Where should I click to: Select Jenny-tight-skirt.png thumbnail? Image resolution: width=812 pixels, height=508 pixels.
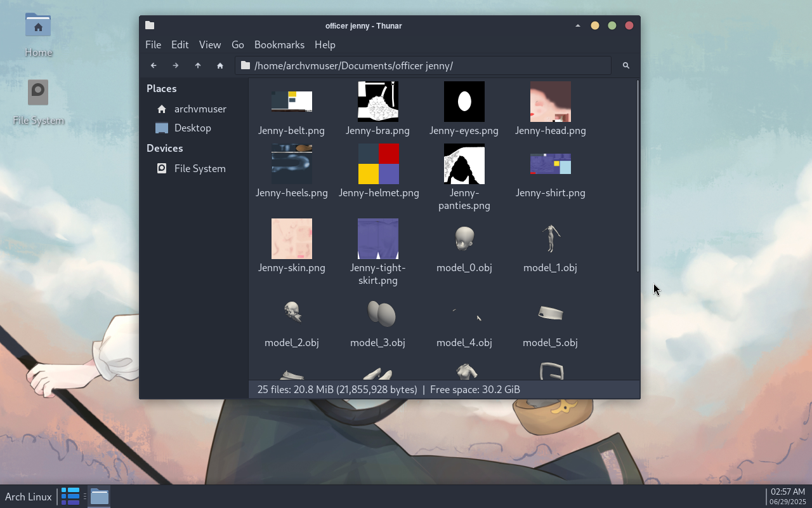(378, 239)
